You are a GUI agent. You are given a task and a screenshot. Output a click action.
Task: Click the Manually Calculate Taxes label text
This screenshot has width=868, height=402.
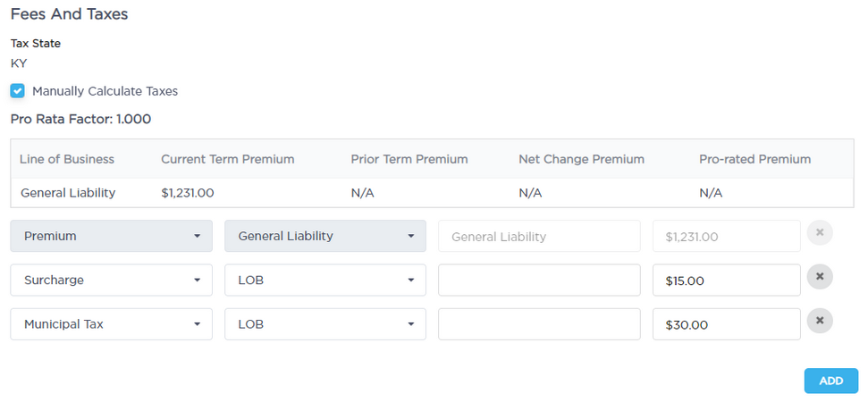pos(105,91)
